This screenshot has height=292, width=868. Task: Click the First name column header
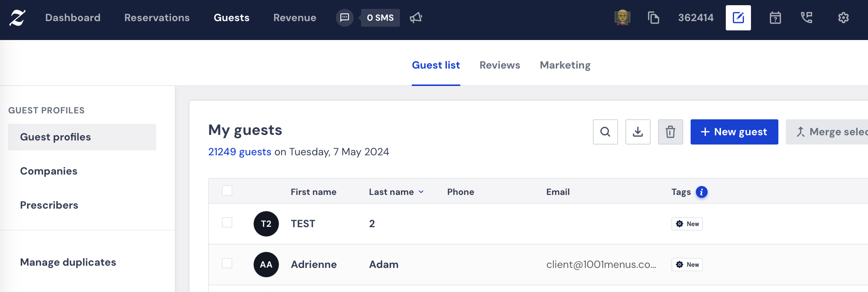[314, 192]
